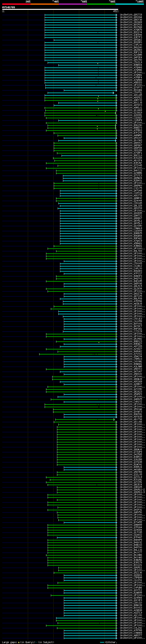Click hit label UniRef100_Q2VIM0
This screenshot has width=146, height=644.
(131, 389)
